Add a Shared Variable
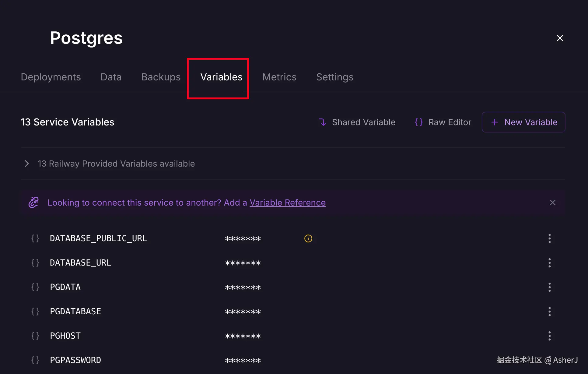This screenshot has width=588, height=374. click(357, 122)
